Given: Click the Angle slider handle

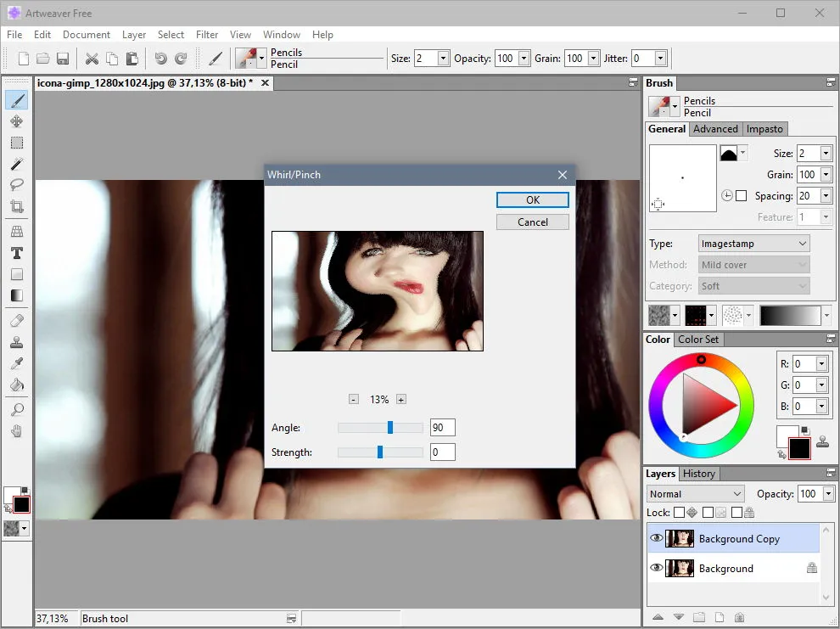Looking at the screenshot, I should click(x=390, y=427).
